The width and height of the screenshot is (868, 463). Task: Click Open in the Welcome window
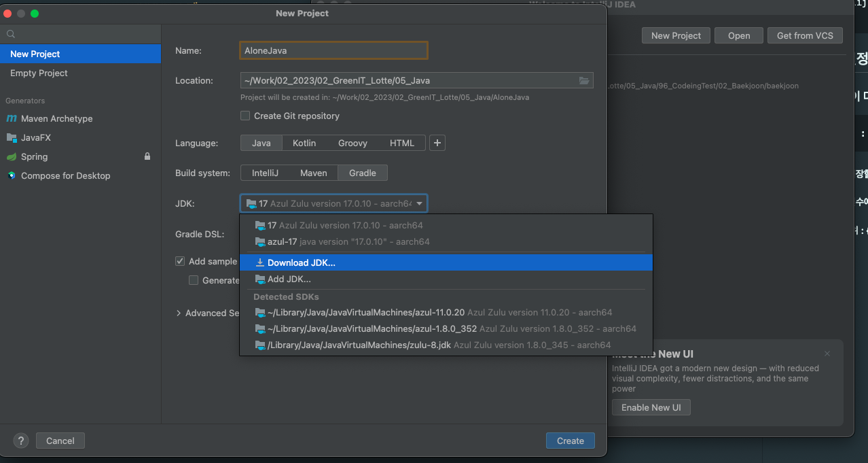pyautogui.click(x=739, y=35)
